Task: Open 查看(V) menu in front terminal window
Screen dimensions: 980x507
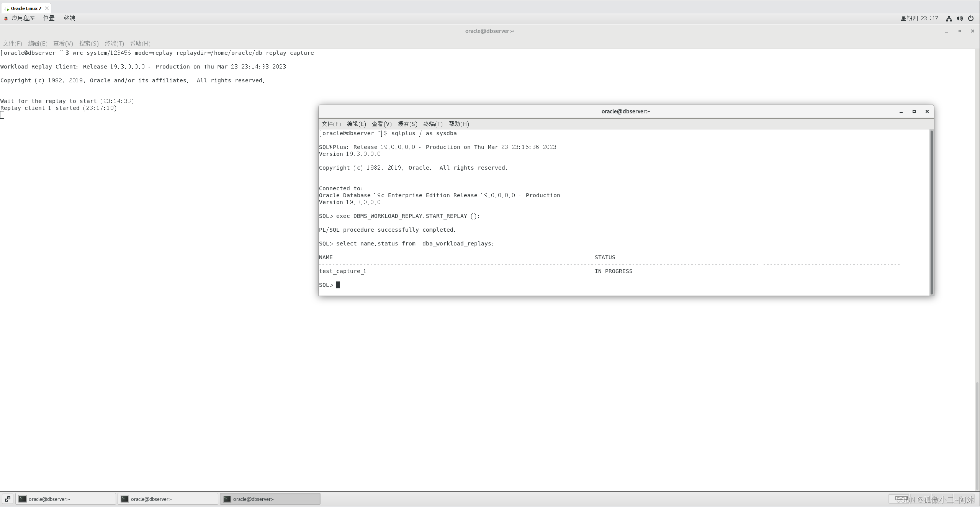Action: click(381, 124)
